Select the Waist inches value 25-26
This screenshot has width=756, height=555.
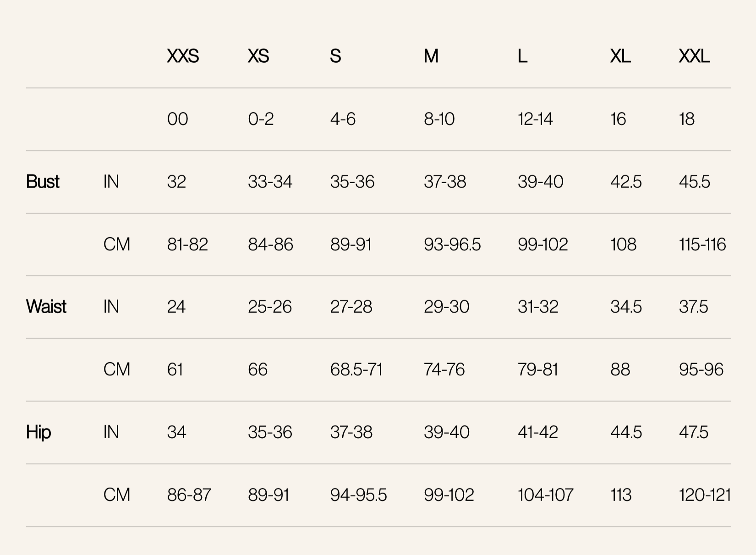tap(270, 307)
